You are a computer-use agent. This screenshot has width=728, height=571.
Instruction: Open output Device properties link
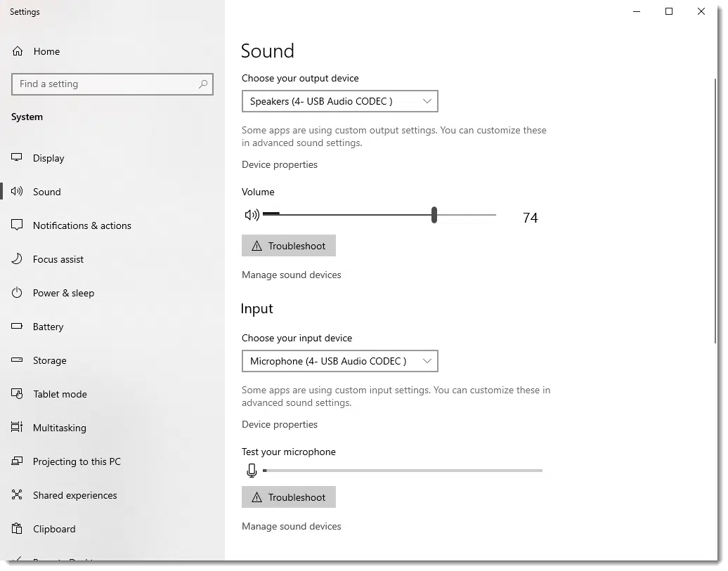pyautogui.click(x=280, y=165)
